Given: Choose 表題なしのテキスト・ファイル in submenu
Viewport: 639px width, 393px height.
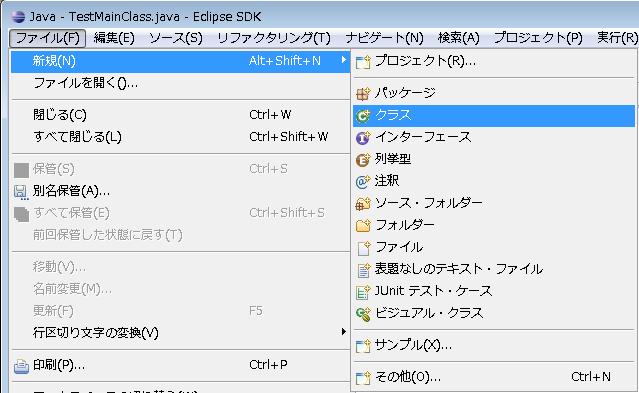Looking at the screenshot, I should pyautogui.click(x=494, y=269).
